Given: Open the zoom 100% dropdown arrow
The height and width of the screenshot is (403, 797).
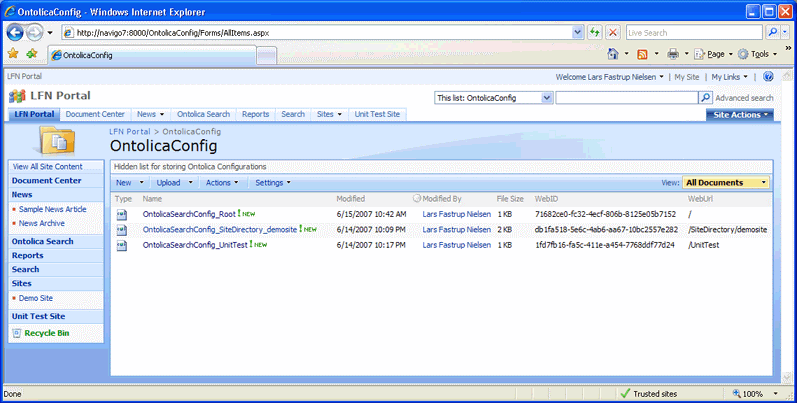Looking at the screenshot, I should point(776,393).
